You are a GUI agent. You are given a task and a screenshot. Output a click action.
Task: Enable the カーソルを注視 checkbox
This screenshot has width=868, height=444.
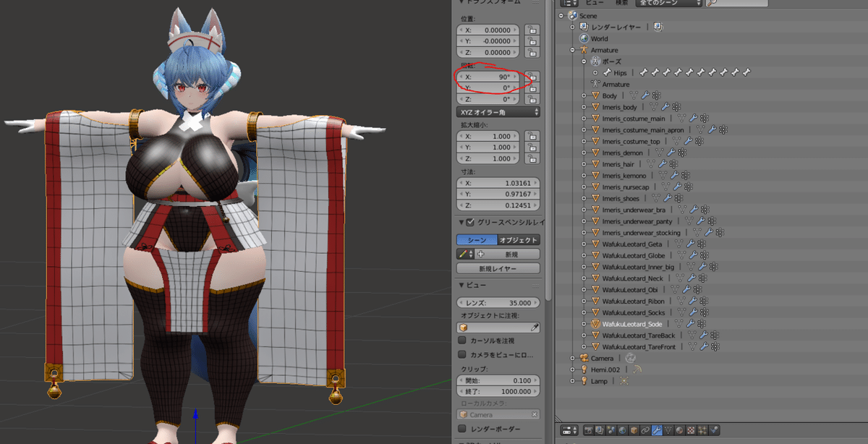[x=463, y=341]
